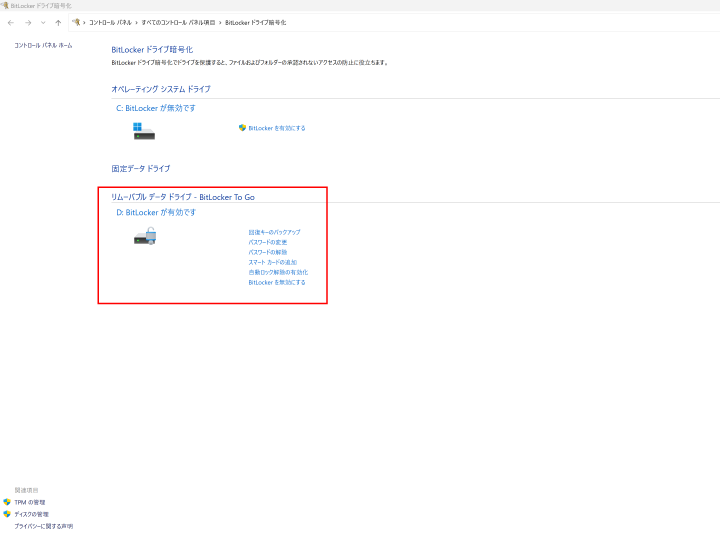Open プライバシーに関する声明 link
This screenshot has height=540, width=720.
click(x=43, y=526)
